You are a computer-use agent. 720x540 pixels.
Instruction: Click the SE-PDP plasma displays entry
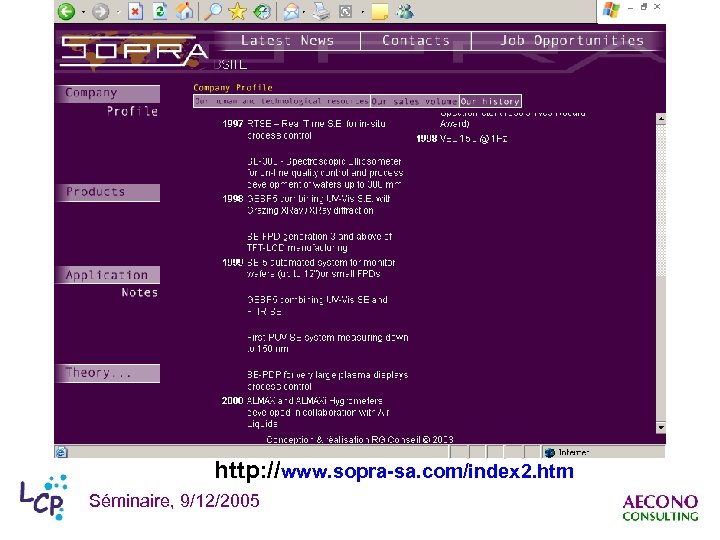coord(327,381)
